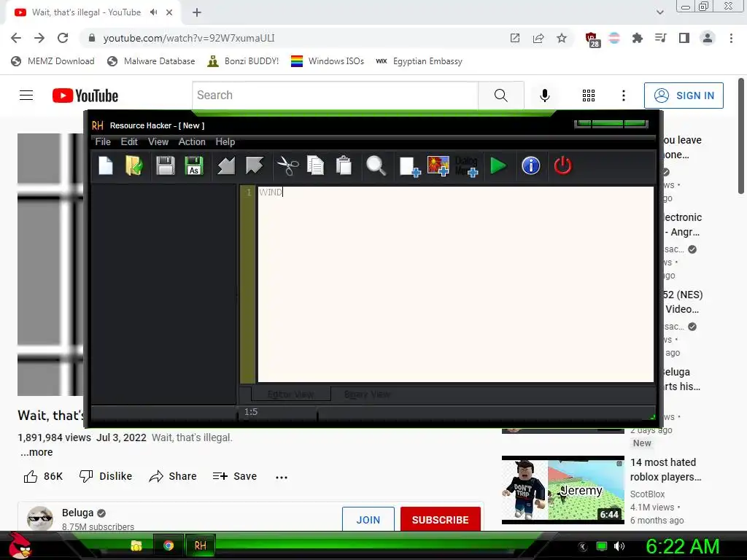Share the video
Screen dimensions: 747x560
(x=172, y=476)
